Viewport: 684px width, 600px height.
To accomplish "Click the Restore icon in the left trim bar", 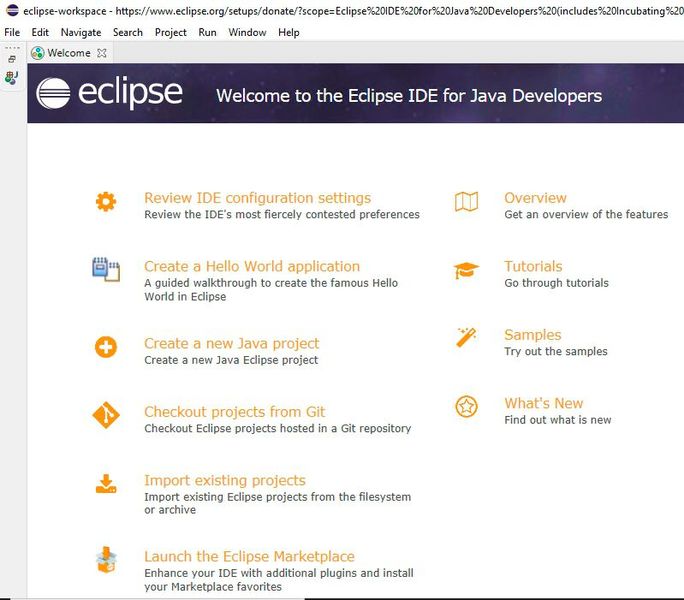I will pyautogui.click(x=12, y=59).
